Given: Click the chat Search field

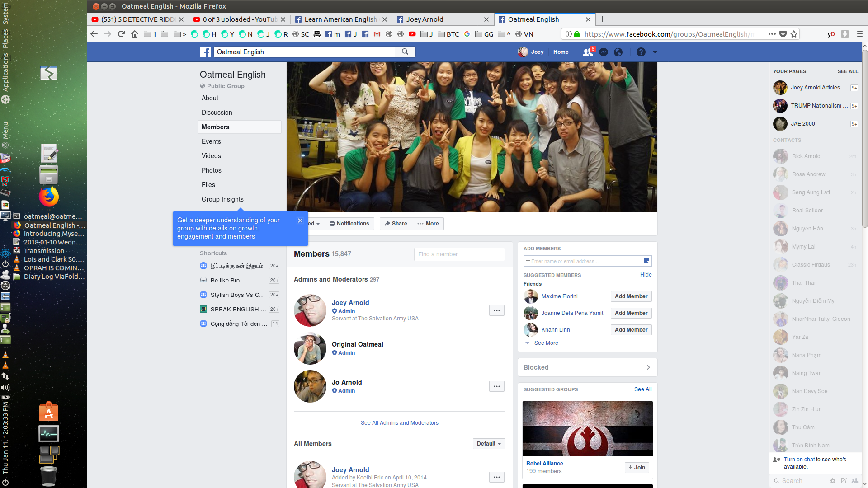Looking at the screenshot, I should pyautogui.click(x=799, y=481).
